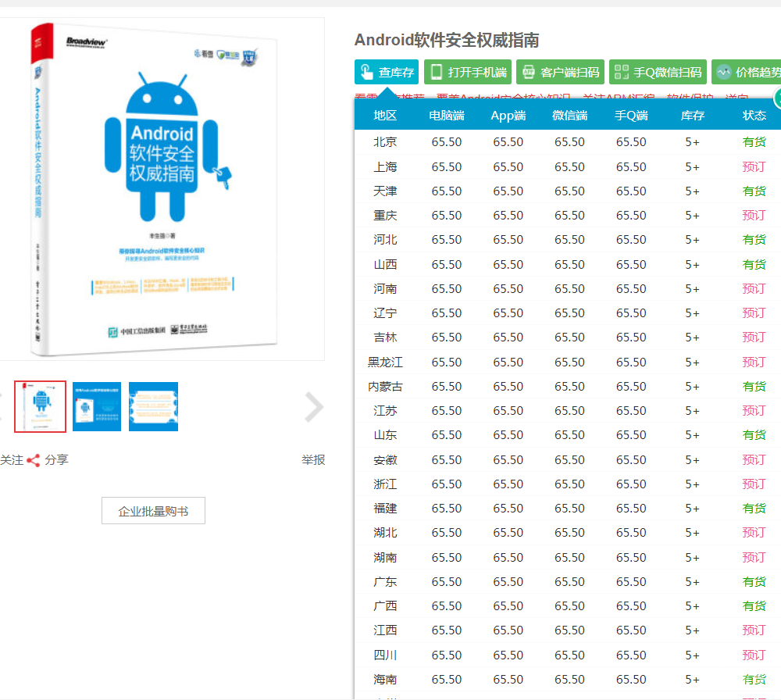Click the 预订 status in 四川 row
The height and width of the screenshot is (700, 781).
point(754,655)
